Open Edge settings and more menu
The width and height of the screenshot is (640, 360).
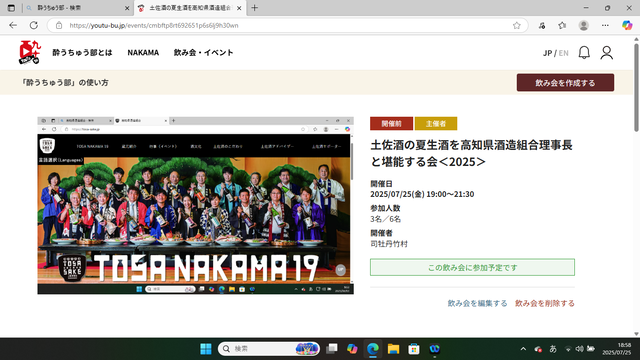tap(605, 25)
